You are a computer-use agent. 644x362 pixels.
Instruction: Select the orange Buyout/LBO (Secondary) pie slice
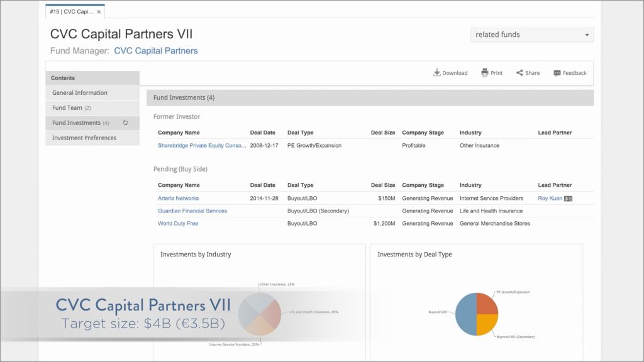tap(487, 324)
